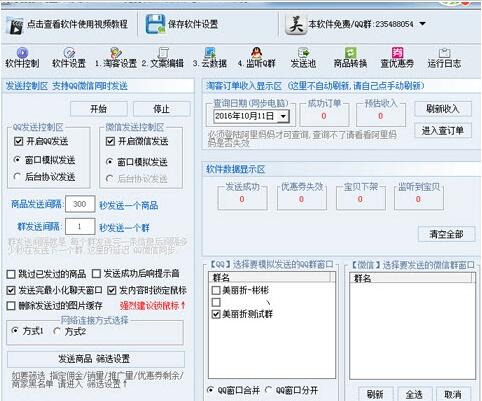Open 发送商品 筛选设置 button
This screenshot has height=401, width=482.
pos(96,359)
